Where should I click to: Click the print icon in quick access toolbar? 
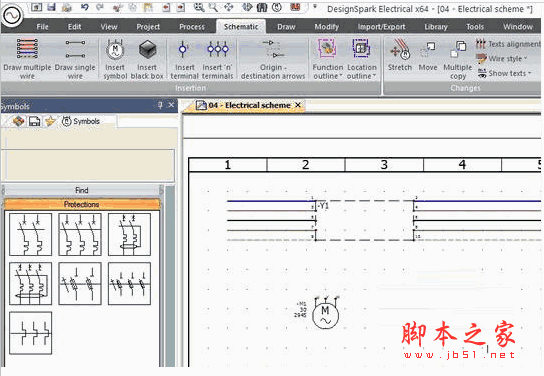click(x=67, y=7)
